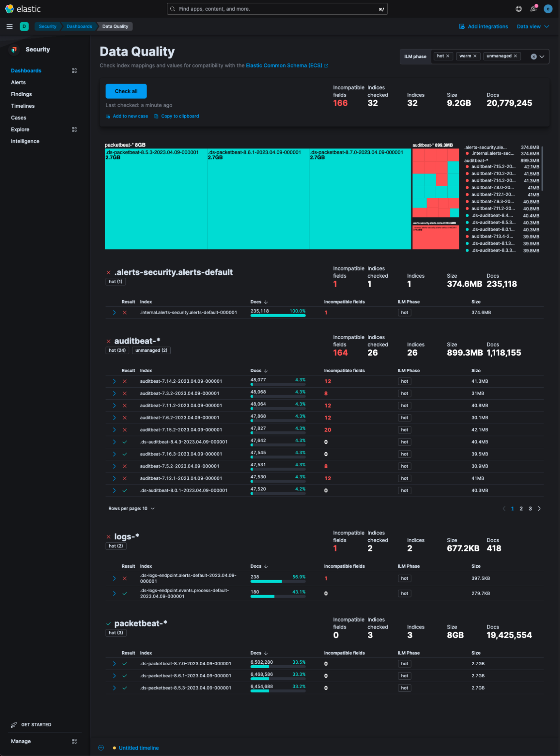Clear all ILM phase selections

(x=534, y=56)
